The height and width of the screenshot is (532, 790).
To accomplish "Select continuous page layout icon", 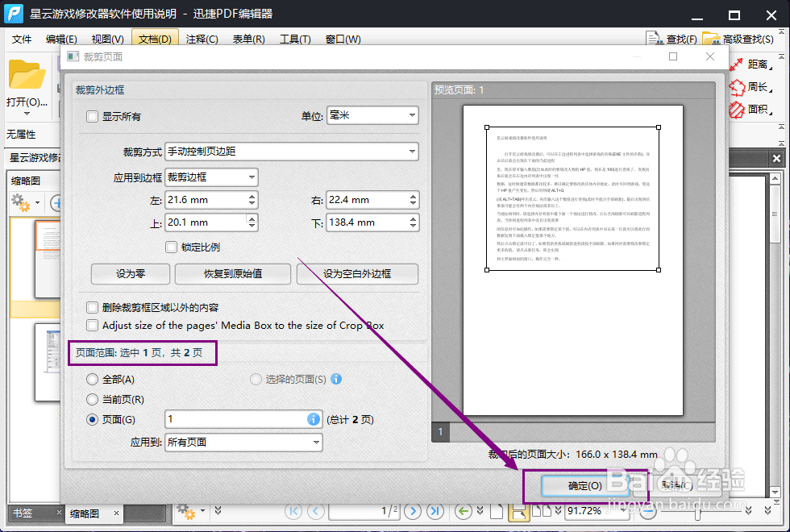I will coord(519,512).
